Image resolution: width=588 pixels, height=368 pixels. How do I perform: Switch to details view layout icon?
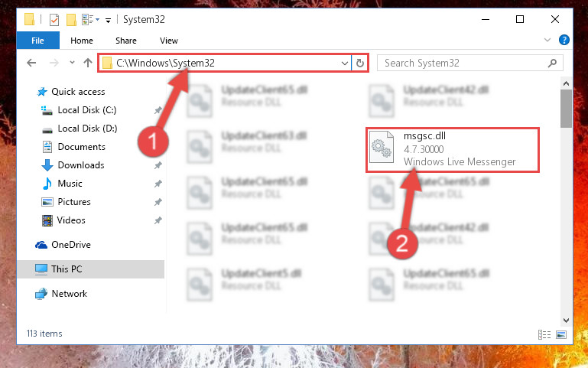(544, 334)
